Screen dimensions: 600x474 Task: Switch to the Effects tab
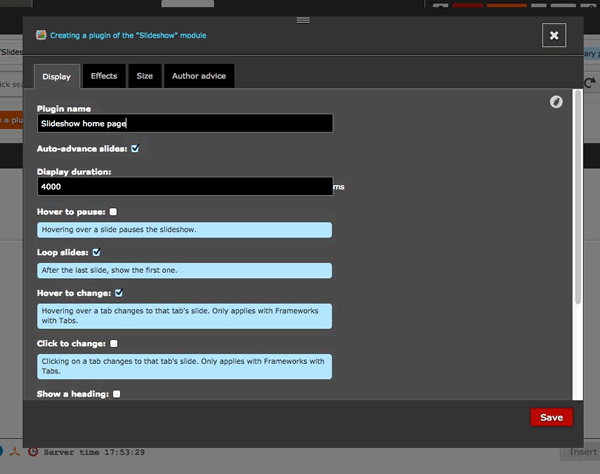point(104,76)
